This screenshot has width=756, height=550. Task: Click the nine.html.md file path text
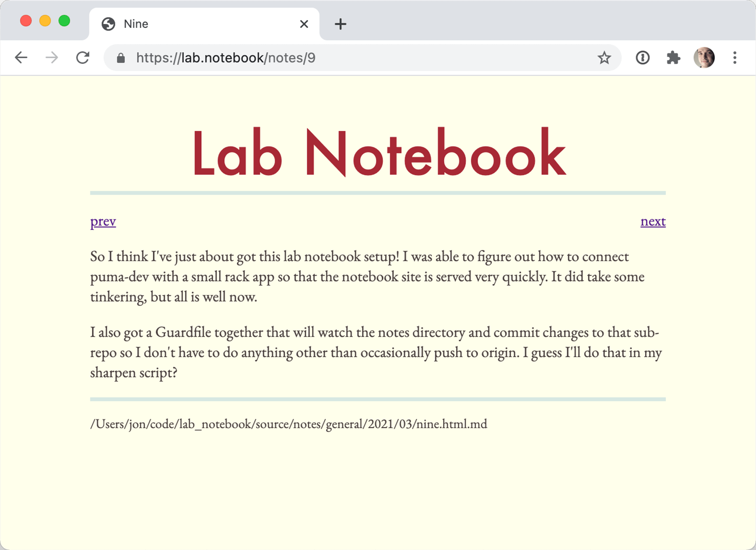point(289,424)
